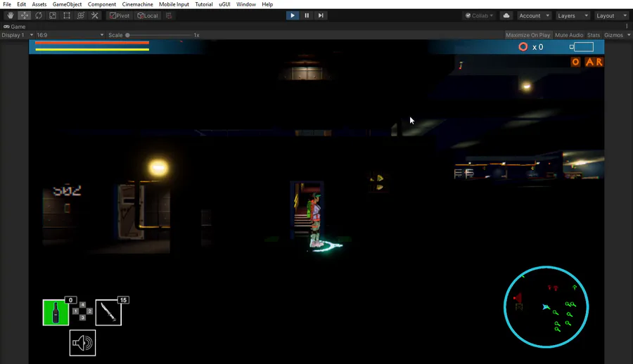
Task: Open the Gizmos dropdown arrow
Action: [629, 35]
